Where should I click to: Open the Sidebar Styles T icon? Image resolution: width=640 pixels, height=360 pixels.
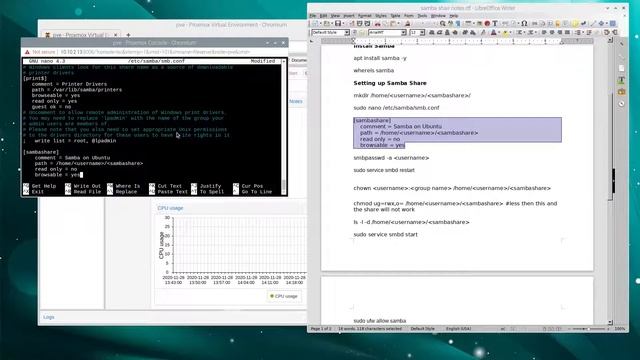621,80
